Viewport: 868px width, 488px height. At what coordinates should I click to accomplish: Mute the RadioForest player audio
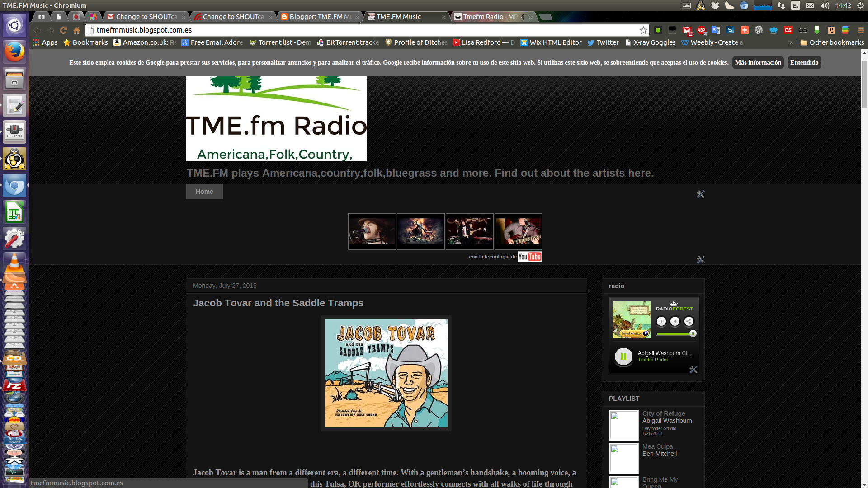[675, 321]
